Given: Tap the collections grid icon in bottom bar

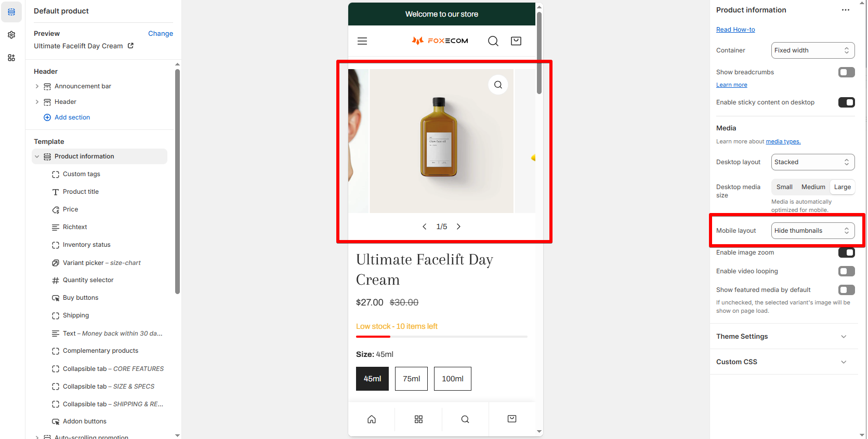Looking at the screenshot, I should pos(418,419).
